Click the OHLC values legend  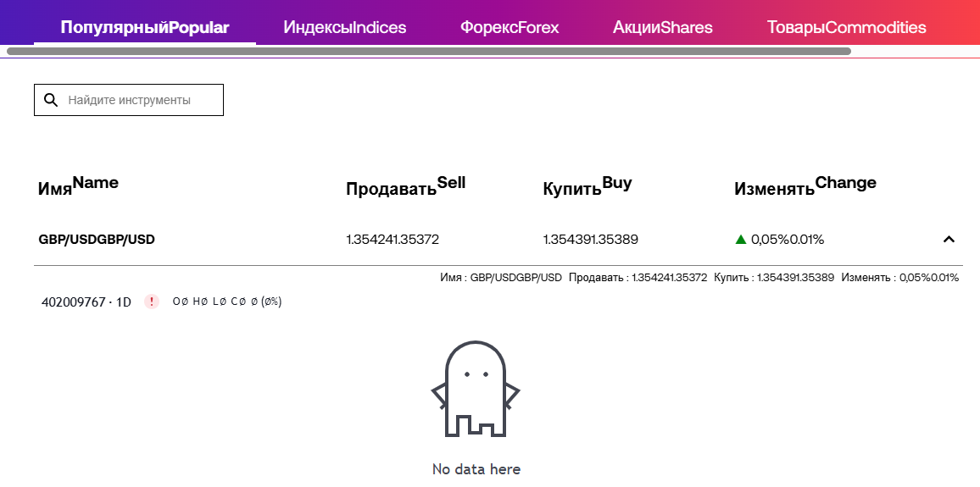click(x=227, y=302)
